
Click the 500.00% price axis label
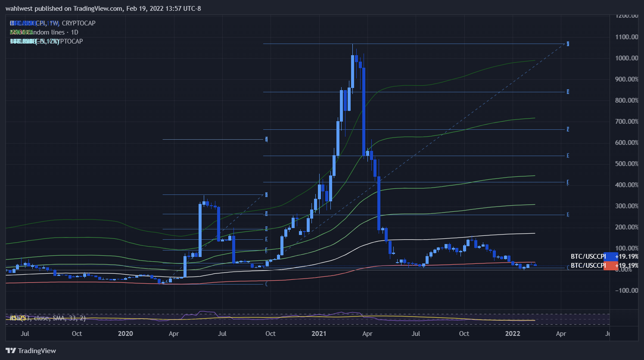click(627, 164)
